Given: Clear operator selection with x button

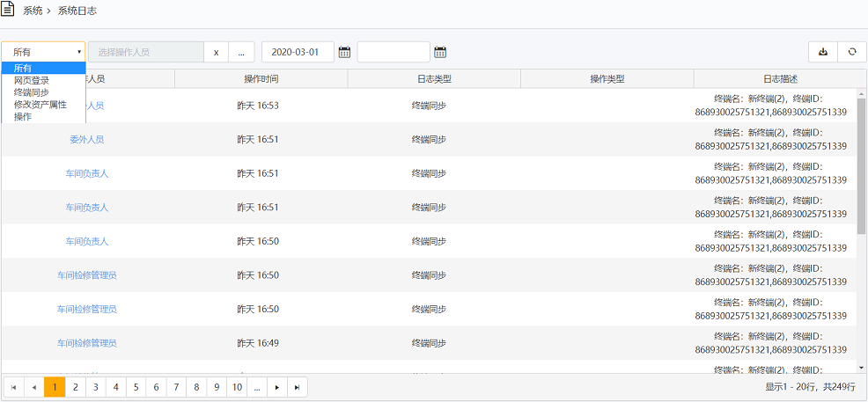Looking at the screenshot, I should 217,52.
